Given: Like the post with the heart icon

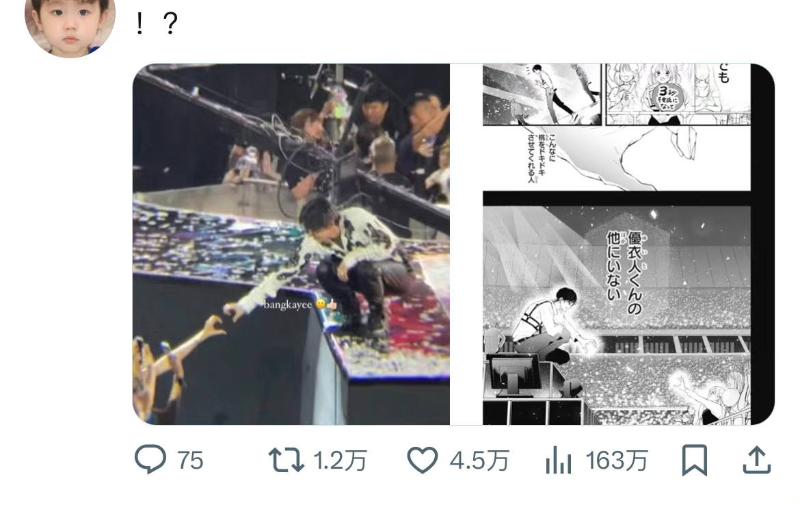Looking at the screenshot, I should pyautogui.click(x=423, y=459).
